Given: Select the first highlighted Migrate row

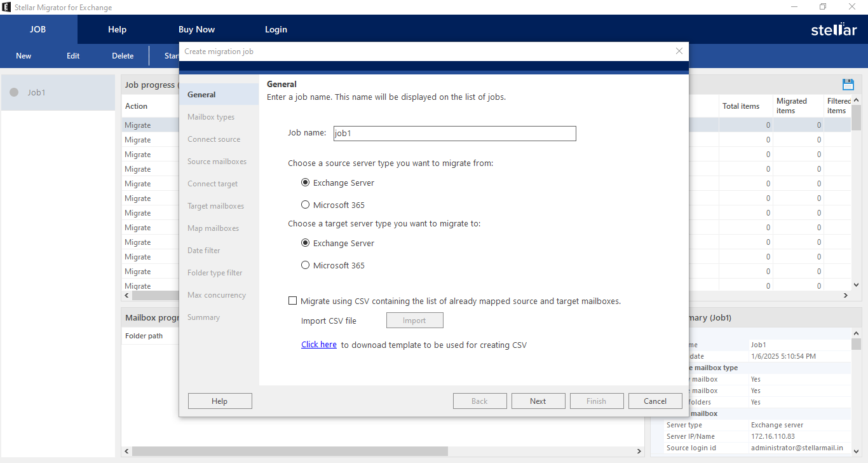Looking at the screenshot, I should (150, 125).
